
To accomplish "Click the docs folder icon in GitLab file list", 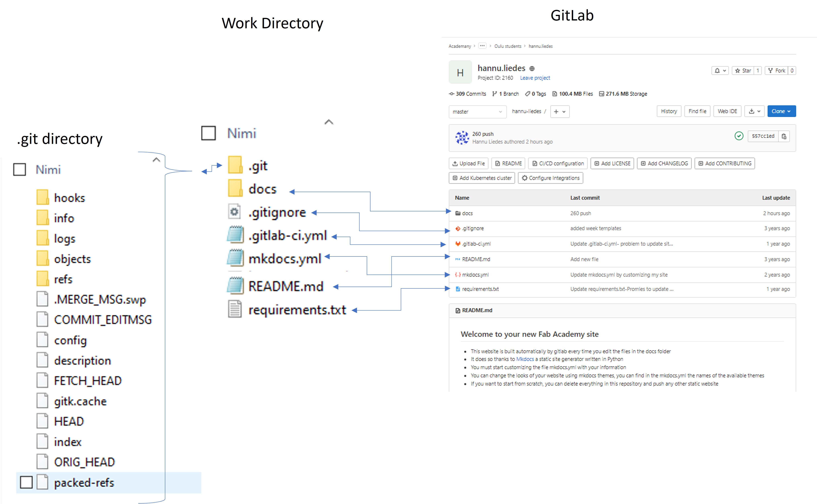I will [x=458, y=213].
